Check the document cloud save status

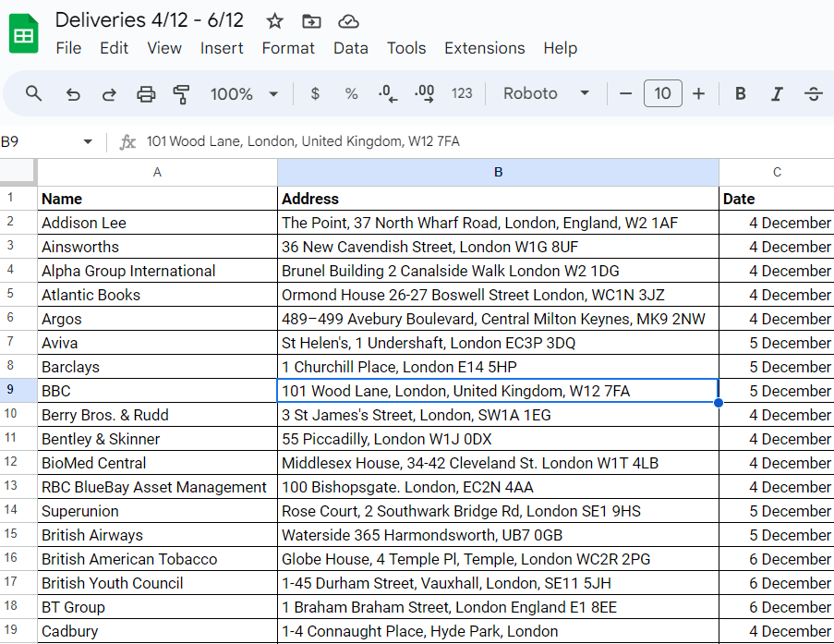(346, 19)
